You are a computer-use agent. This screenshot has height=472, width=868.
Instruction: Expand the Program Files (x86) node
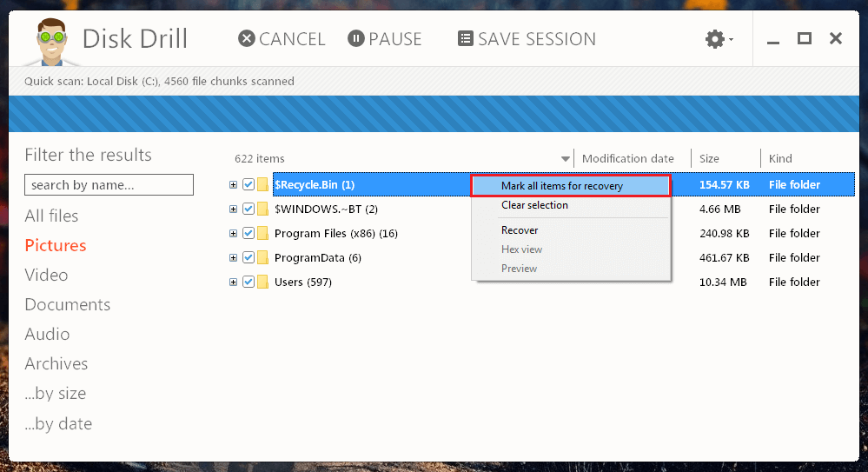pos(233,233)
